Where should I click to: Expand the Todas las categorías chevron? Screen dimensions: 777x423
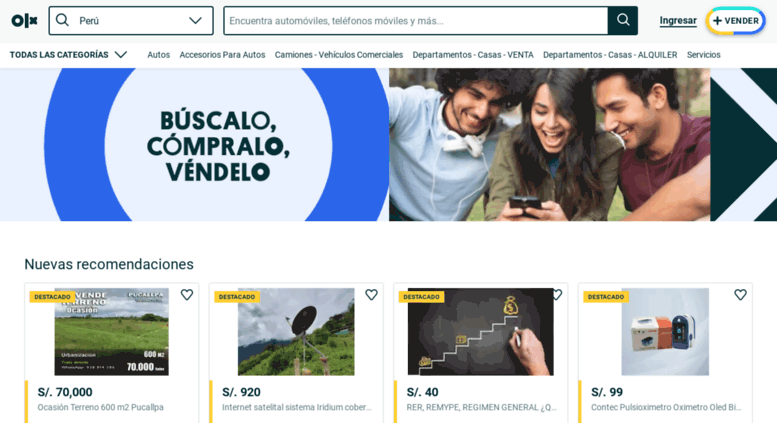click(121, 54)
